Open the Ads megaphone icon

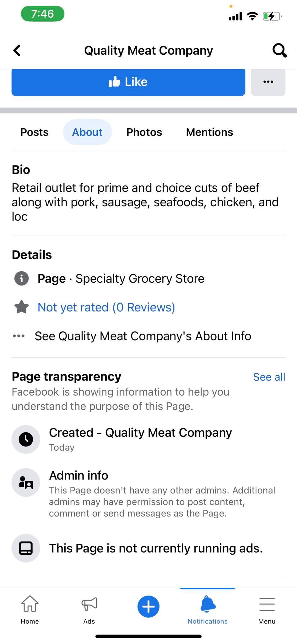point(89,604)
